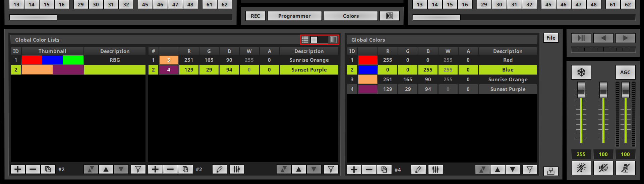Screen dimensions: 644x184
Task: Duplicate entry in the color list contents table
Action: pos(185,169)
